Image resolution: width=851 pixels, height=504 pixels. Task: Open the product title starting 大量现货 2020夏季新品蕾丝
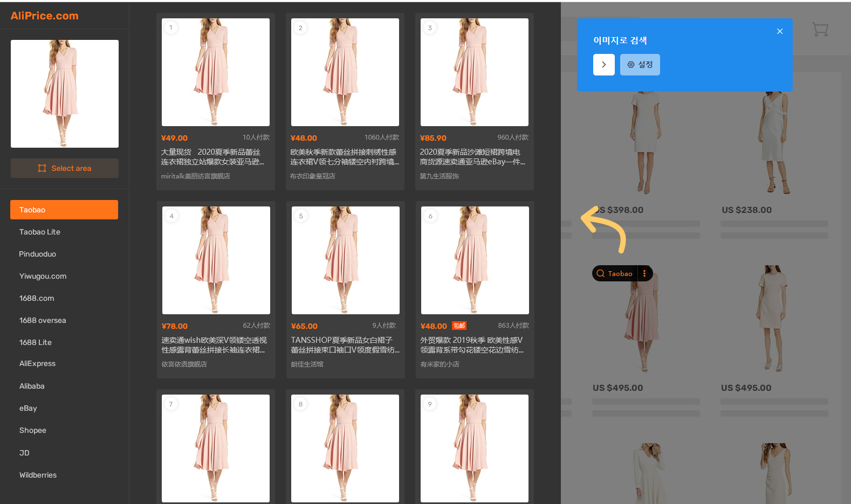coord(213,157)
